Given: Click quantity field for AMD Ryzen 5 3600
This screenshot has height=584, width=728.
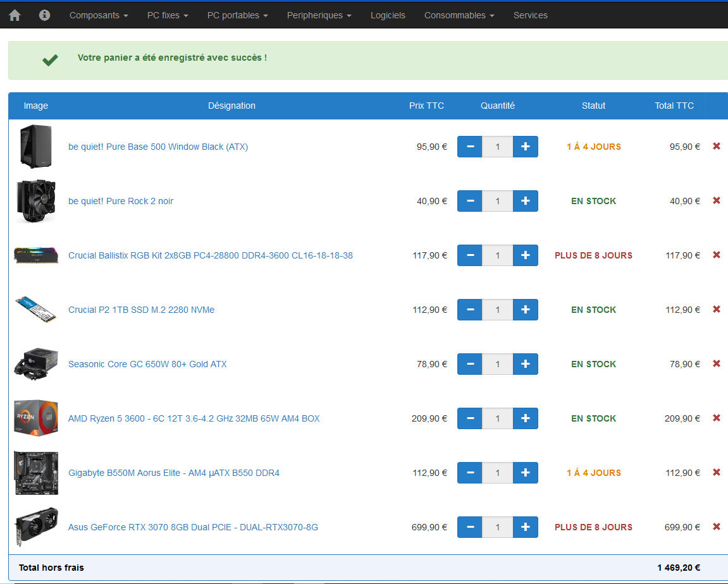Looking at the screenshot, I should (497, 418).
